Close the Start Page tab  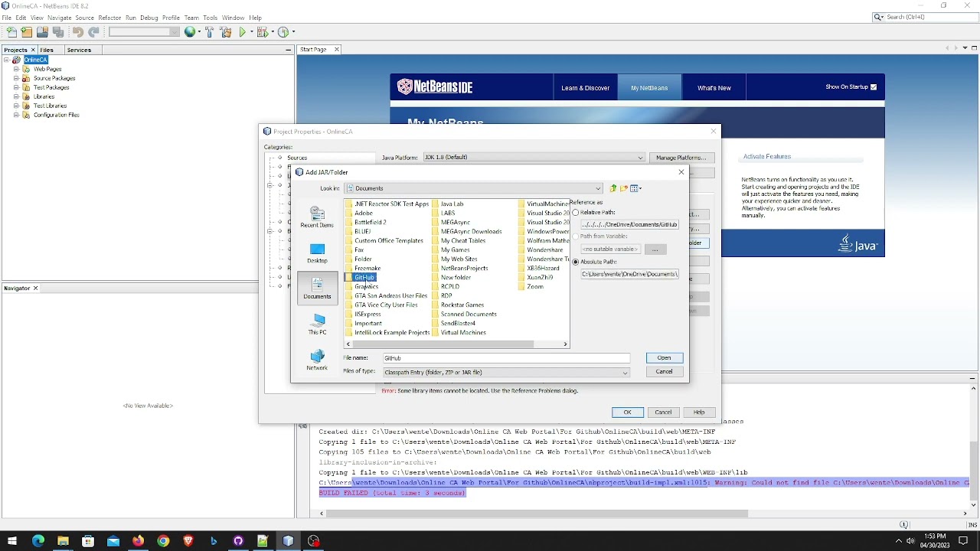(x=336, y=50)
